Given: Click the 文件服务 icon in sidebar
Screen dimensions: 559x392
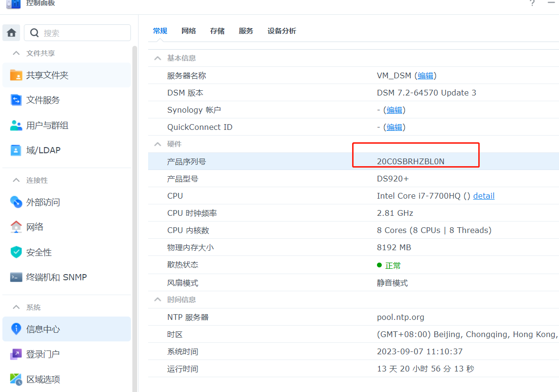Looking at the screenshot, I should coord(16,100).
